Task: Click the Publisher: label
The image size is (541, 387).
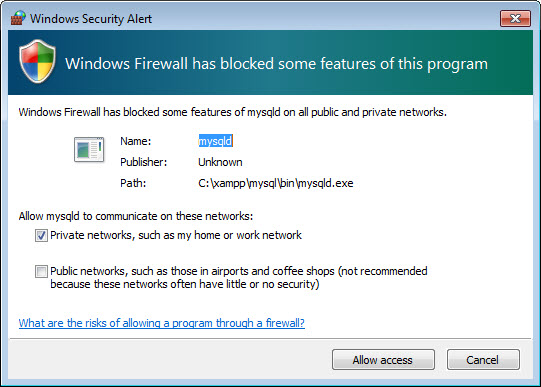Action: pos(144,162)
